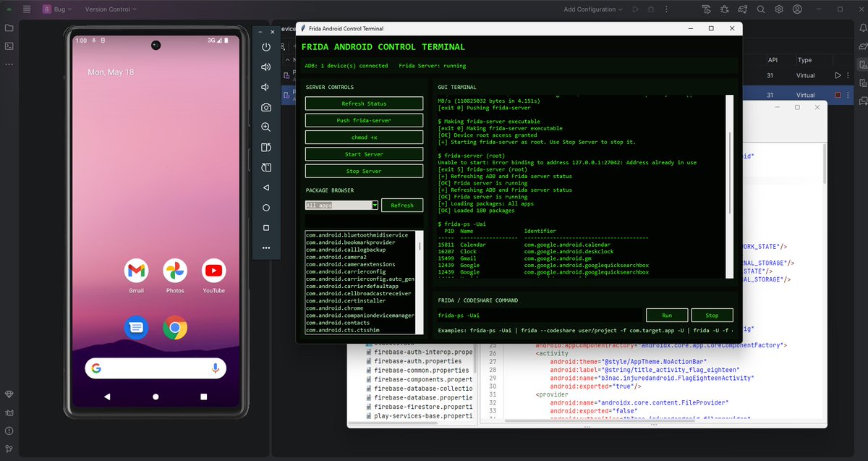
Task: Open the Version Control dropdown
Action: (111, 9)
